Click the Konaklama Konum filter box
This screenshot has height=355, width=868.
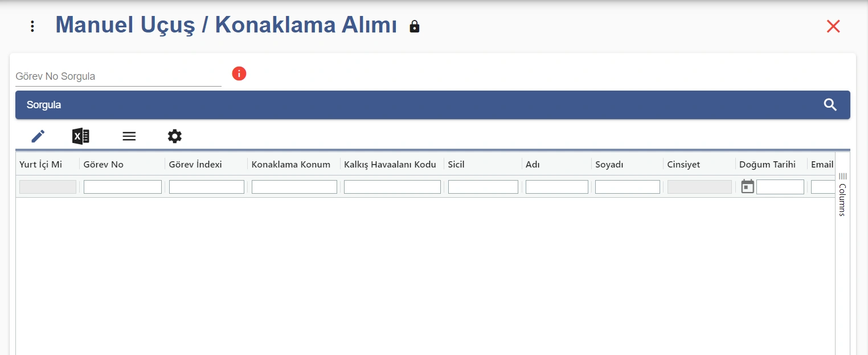(x=294, y=187)
